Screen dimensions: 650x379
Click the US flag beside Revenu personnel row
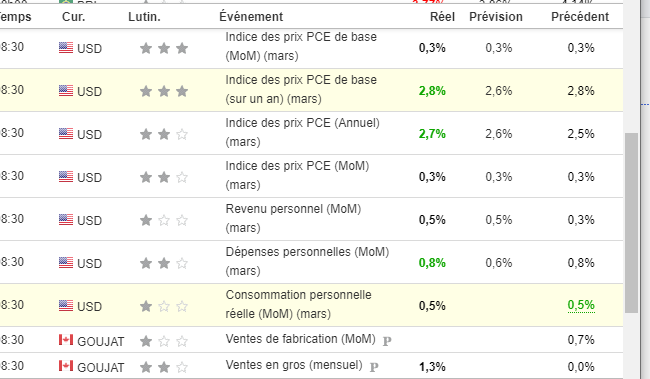pos(66,219)
